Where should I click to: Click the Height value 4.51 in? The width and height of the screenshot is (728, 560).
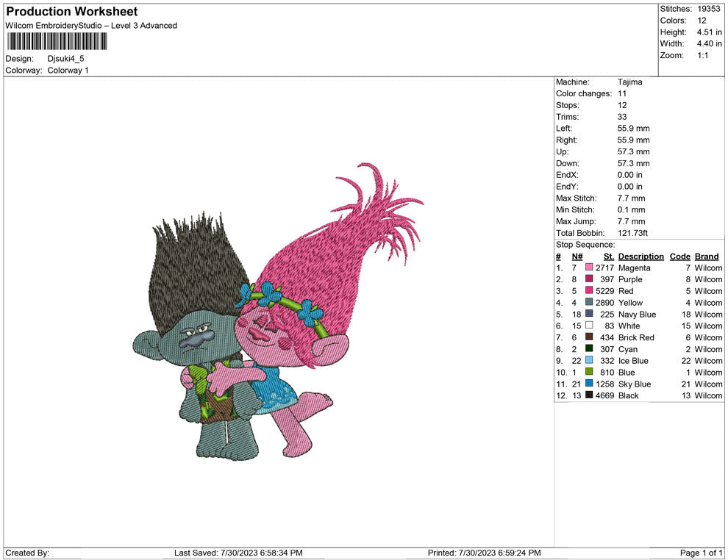click(709, 32)
